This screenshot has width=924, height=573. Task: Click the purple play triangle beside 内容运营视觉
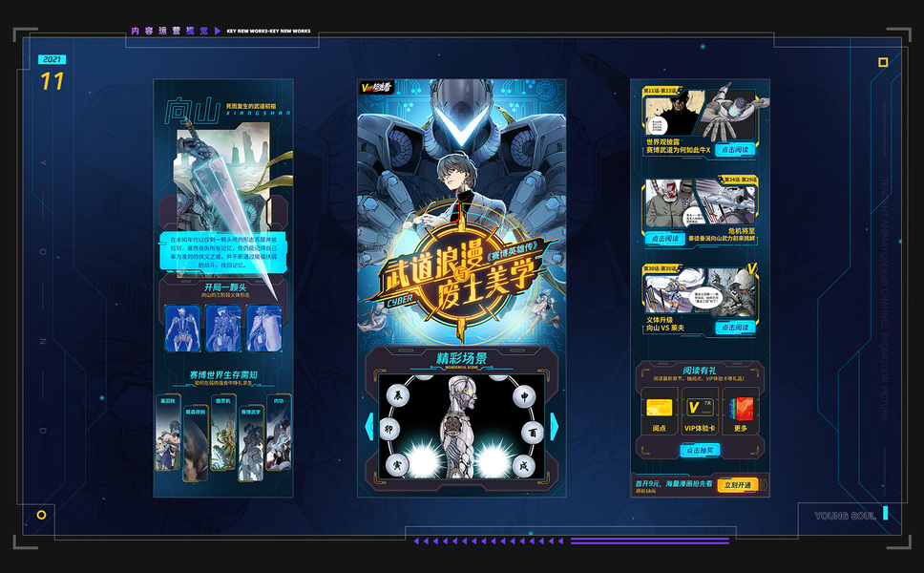click(218, 31)
